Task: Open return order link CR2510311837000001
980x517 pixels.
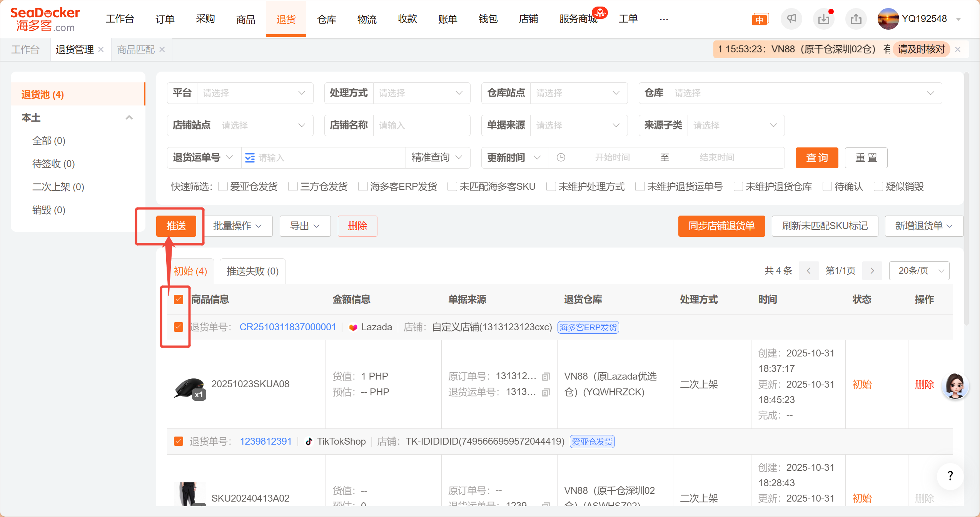Action: [x=287, y=327]
